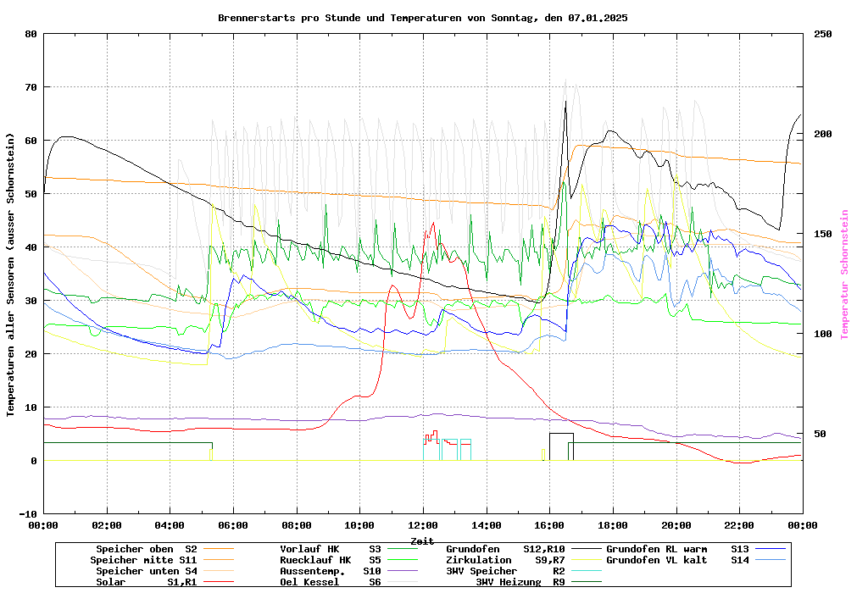Click the Aussentemp. S10 legend entry
Image resolution: width=868 pixels, height=593 pixels.
[x=331, y=571]
